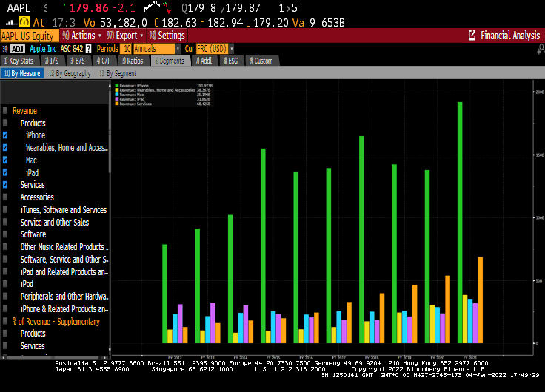Open the Export dropdown menu
The width and height of the screenshot is (545, 392).
pyautogui.click(x=126, y=36)
